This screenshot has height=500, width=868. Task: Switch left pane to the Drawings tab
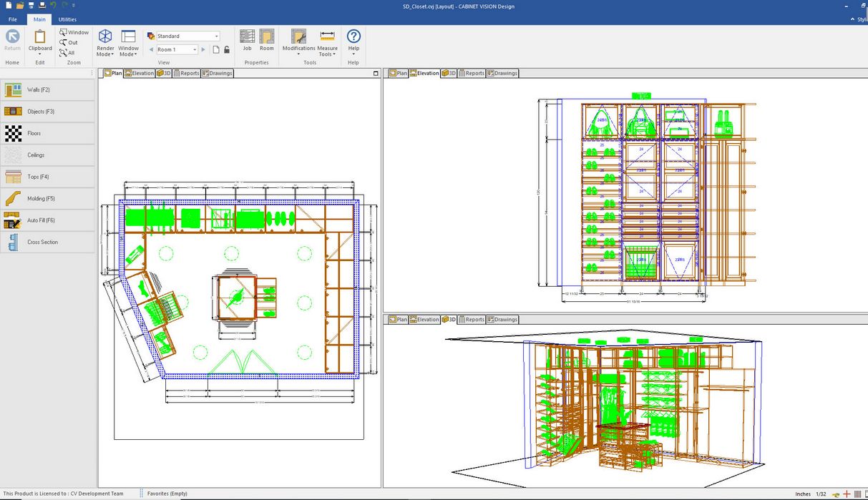coord(217,73)
